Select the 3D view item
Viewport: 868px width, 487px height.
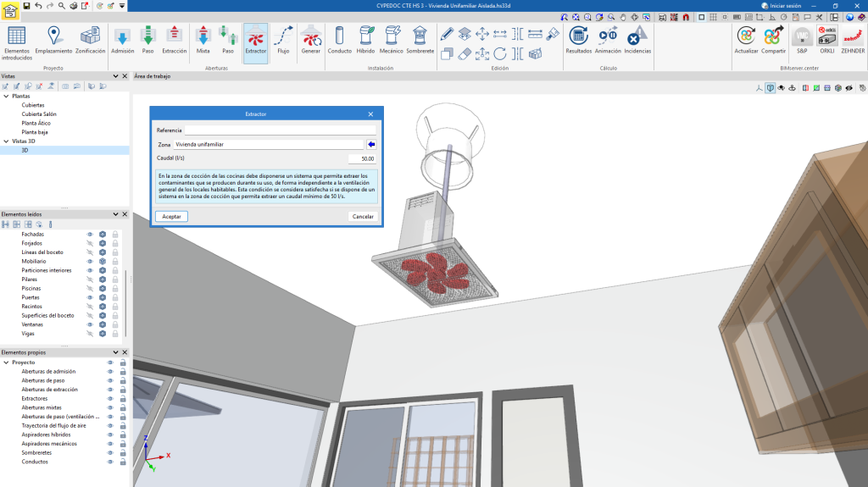tap(25, 150)
